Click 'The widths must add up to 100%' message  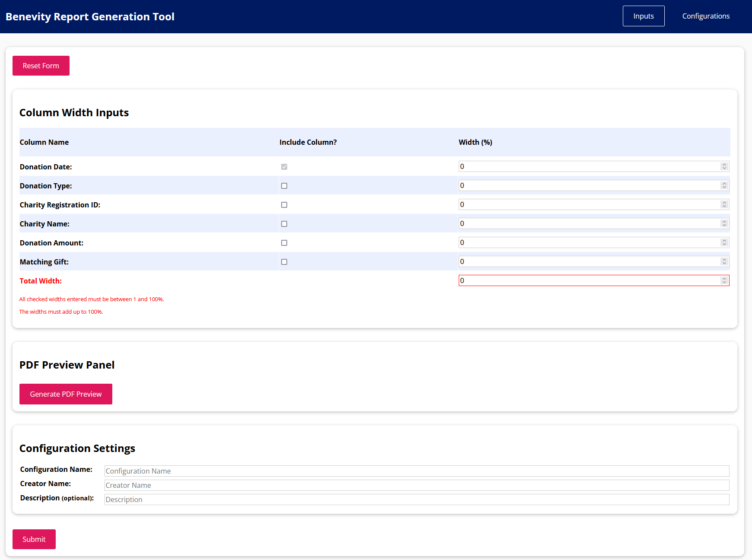[61, 312]
